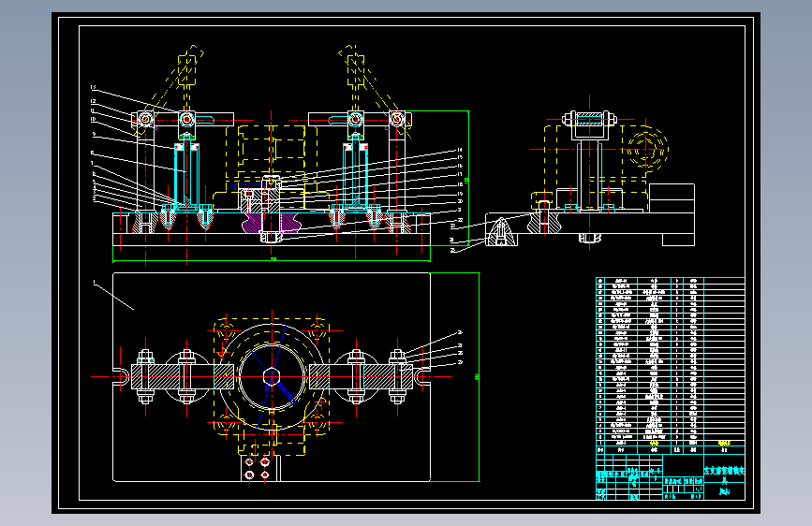Viewport: 812px width, 526px height.
Task: Select the cyan parts list table
Action: (670, 361)
